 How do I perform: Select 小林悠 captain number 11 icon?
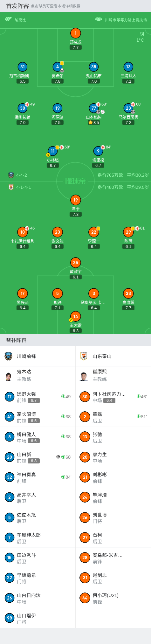(x=53, y=151)
